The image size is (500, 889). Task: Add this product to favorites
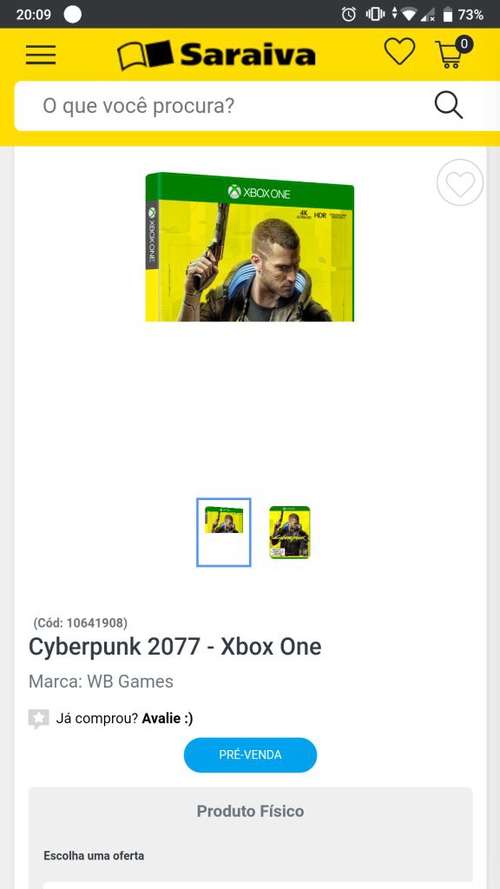[x=460, y=183]
